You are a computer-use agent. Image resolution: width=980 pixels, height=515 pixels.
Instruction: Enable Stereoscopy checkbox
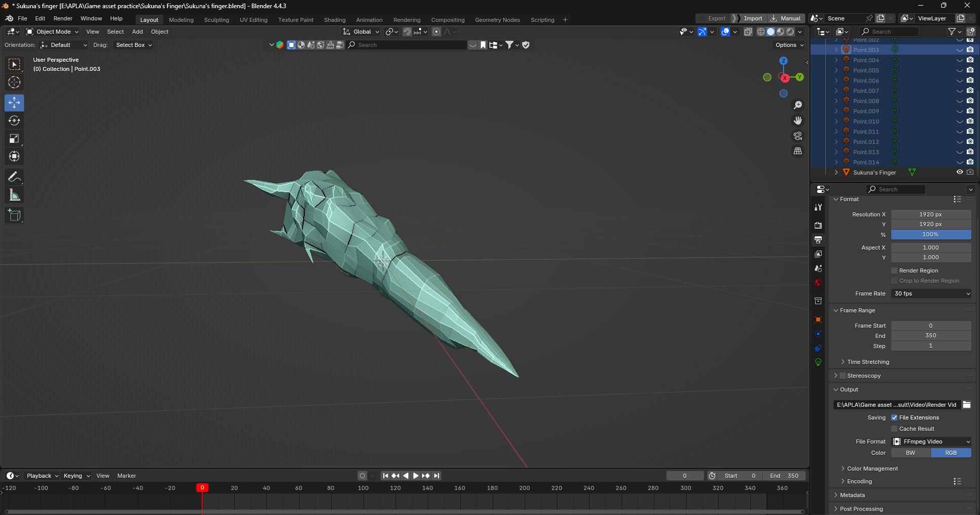843,376
